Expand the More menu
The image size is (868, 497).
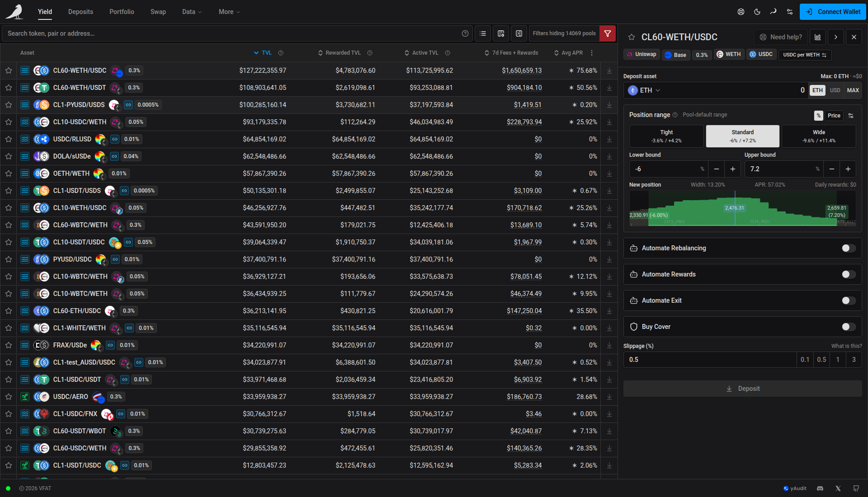point(229,12)
